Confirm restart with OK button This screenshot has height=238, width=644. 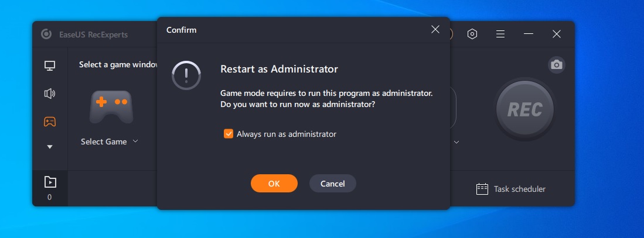[274, 184]
